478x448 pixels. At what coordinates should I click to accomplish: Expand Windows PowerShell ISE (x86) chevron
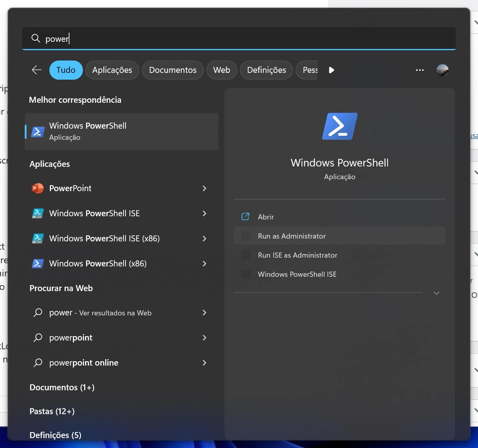click(x=204, y=239)
